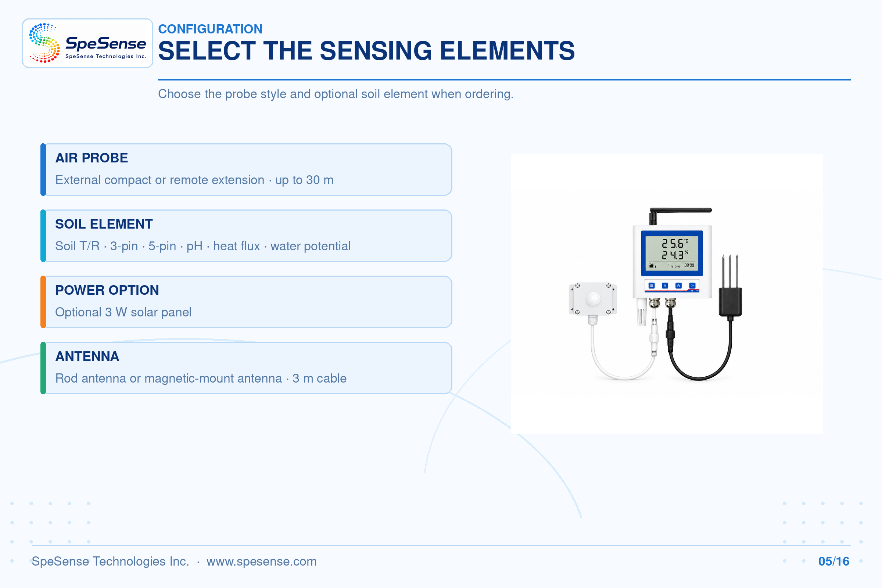Viewport: 882px width, 588px height.
Task: Click the SpeSense logo
Action: 87,43
